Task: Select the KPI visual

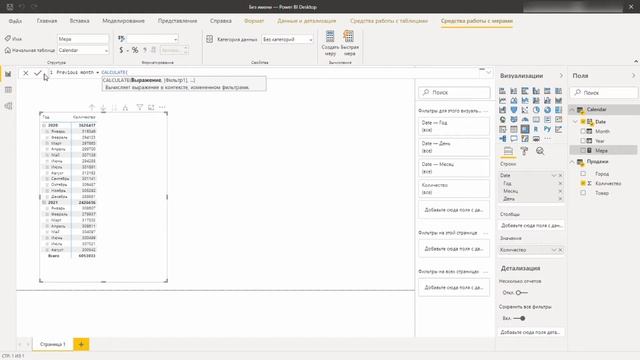Action: tap(558, 120)
